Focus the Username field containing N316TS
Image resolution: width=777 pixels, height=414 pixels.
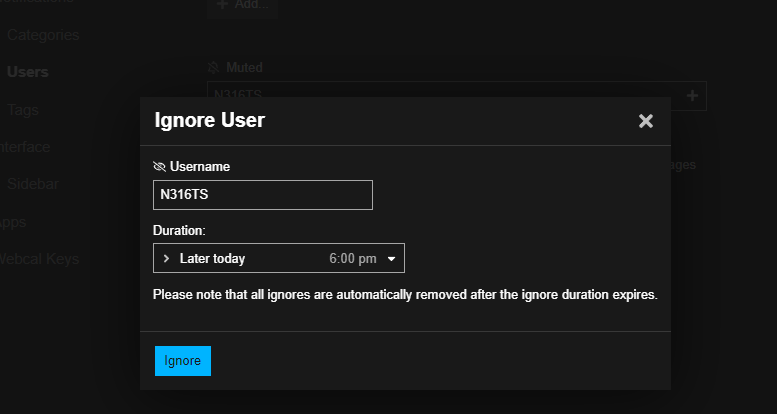pos(262,195)
